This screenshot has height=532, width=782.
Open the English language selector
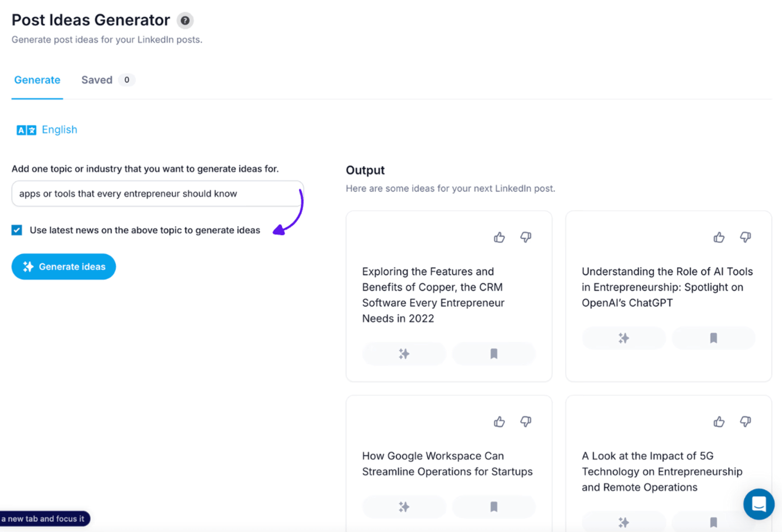(47, 130)
